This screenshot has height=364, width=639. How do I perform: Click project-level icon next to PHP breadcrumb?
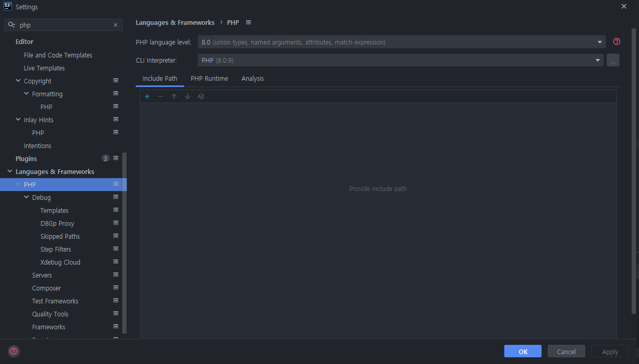click(x=249, y=22)
